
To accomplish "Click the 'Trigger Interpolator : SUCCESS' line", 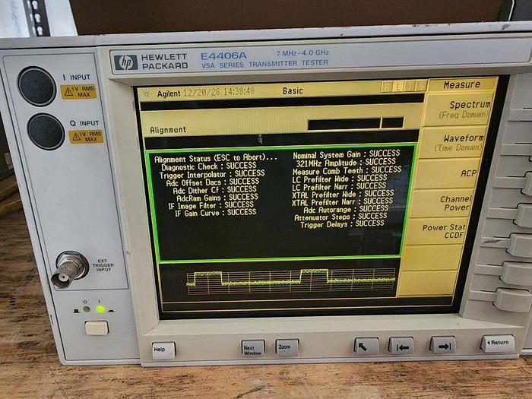I will [212, 174].
